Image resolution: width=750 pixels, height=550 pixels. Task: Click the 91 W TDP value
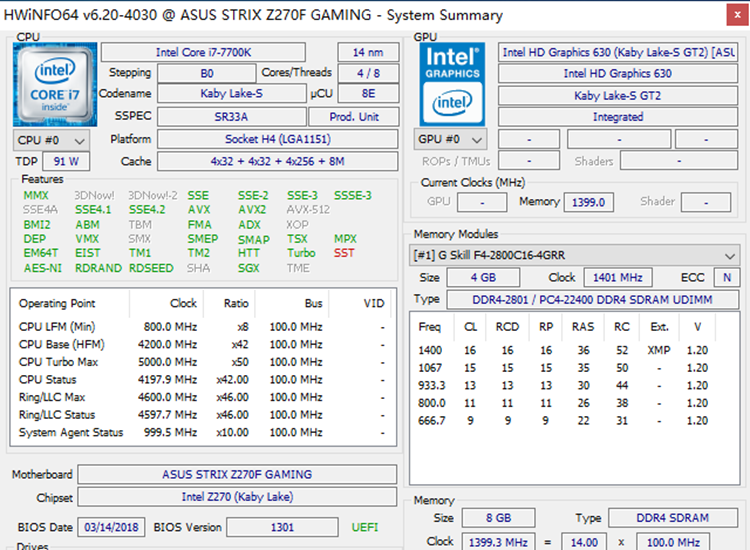66,161
